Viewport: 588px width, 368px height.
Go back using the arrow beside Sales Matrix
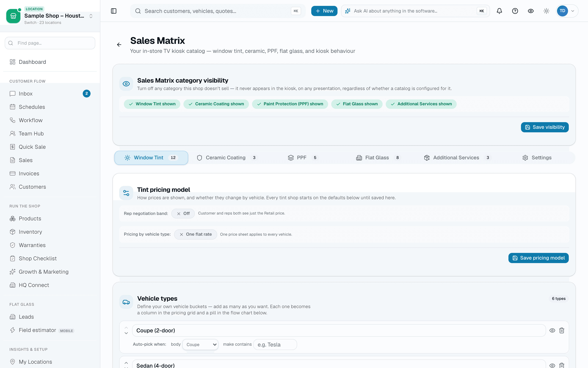click(119, 45)
